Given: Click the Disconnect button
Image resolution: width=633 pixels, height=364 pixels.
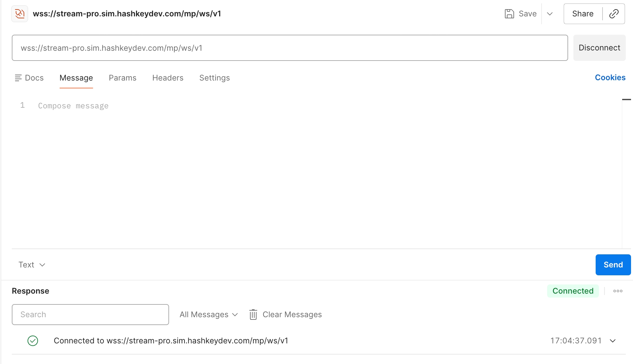Looking at the screenshot, I should pyautogui.click(x=599, y=48).
